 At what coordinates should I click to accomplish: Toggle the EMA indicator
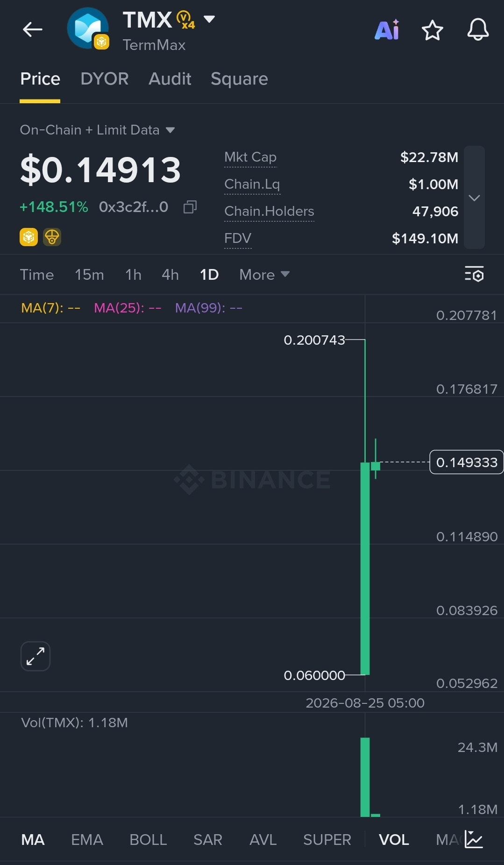(x=87, y=840)
